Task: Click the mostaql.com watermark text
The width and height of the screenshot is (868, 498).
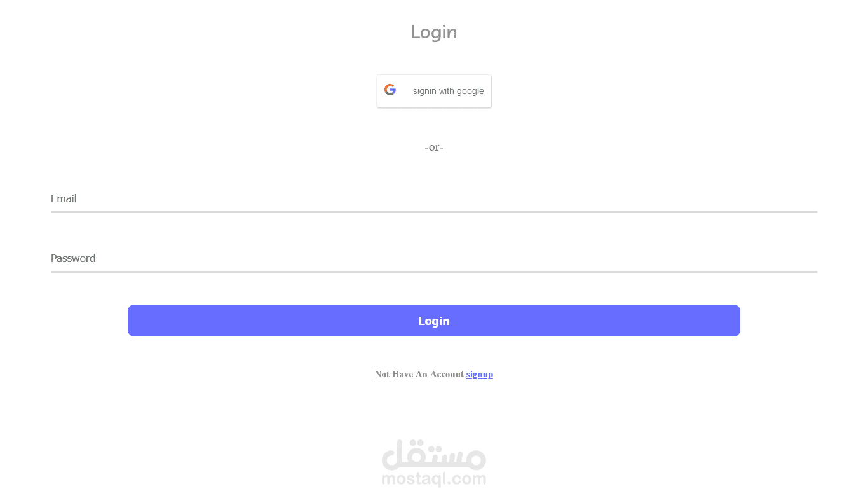Action: pyautogui.click(x=434, y=479)
